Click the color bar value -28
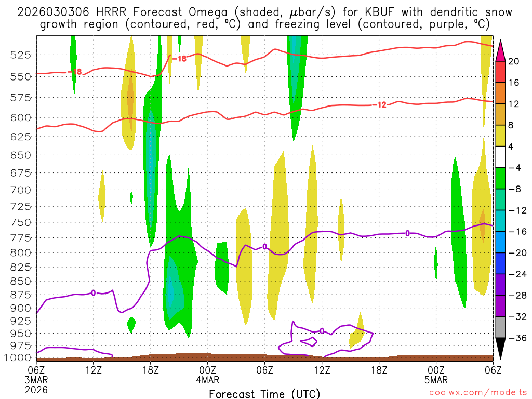The height and width of the screenshot is (399, 532). tap(517, 296)
